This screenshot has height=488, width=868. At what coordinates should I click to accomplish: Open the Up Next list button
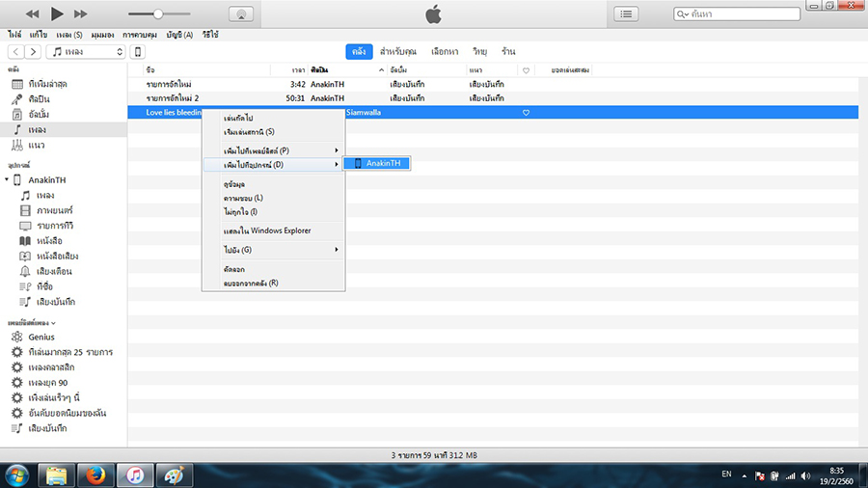click(x=626, y=14)
